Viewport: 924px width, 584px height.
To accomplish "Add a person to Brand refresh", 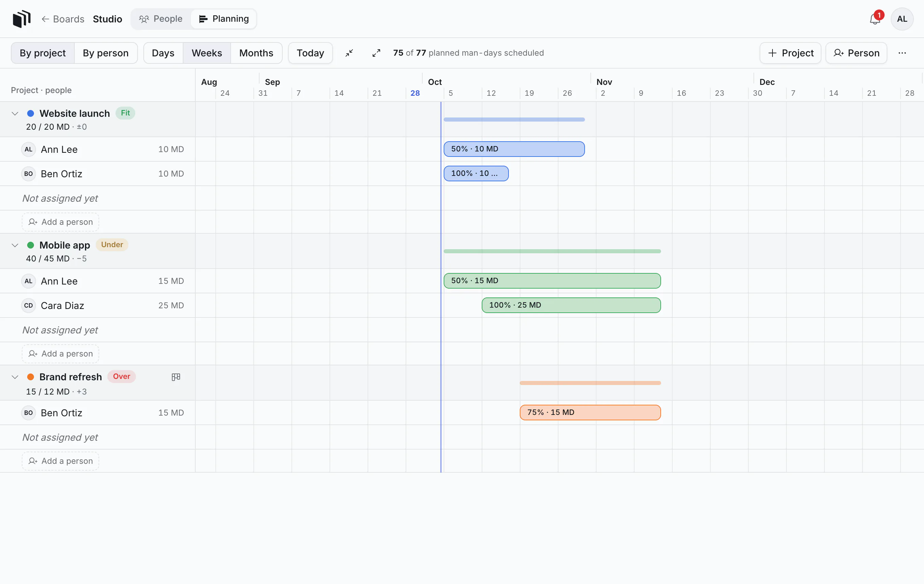I will pyautogui.click(x=60, y=461).
